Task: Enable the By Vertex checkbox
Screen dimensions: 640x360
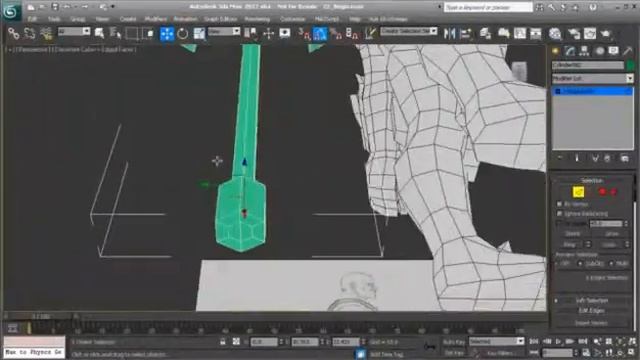Action: click(x=560, y=204)
